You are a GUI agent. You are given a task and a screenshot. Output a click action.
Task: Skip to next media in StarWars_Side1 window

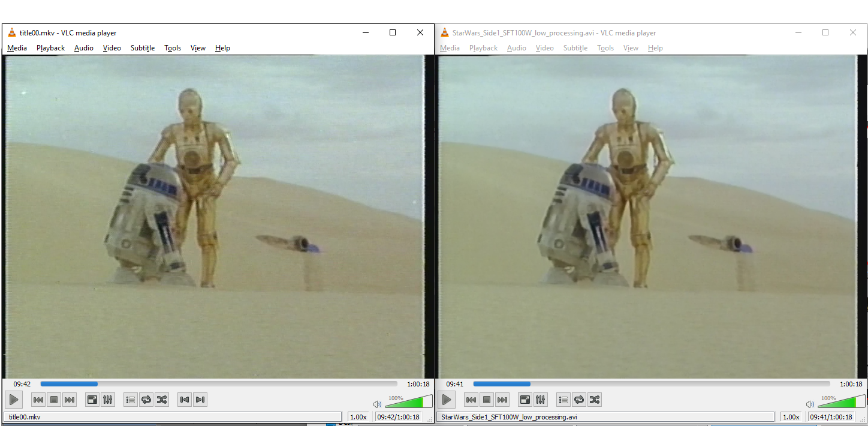click(x=502, y=400)
